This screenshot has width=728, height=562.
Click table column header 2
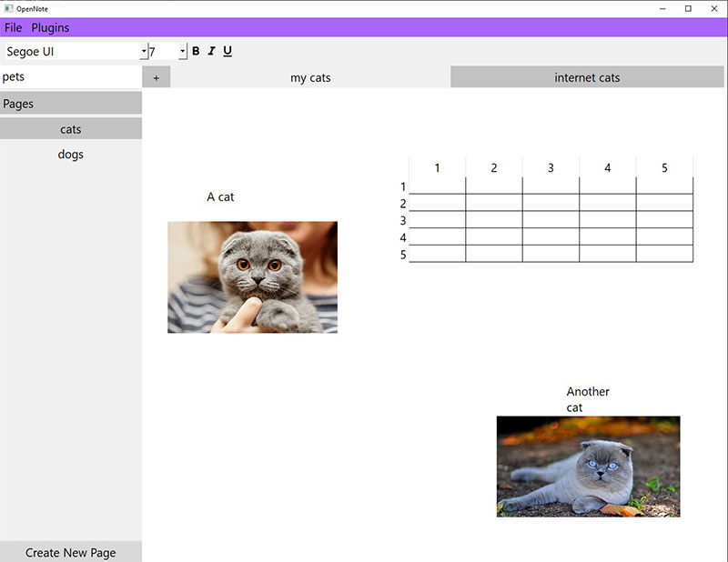click(494, 167)
